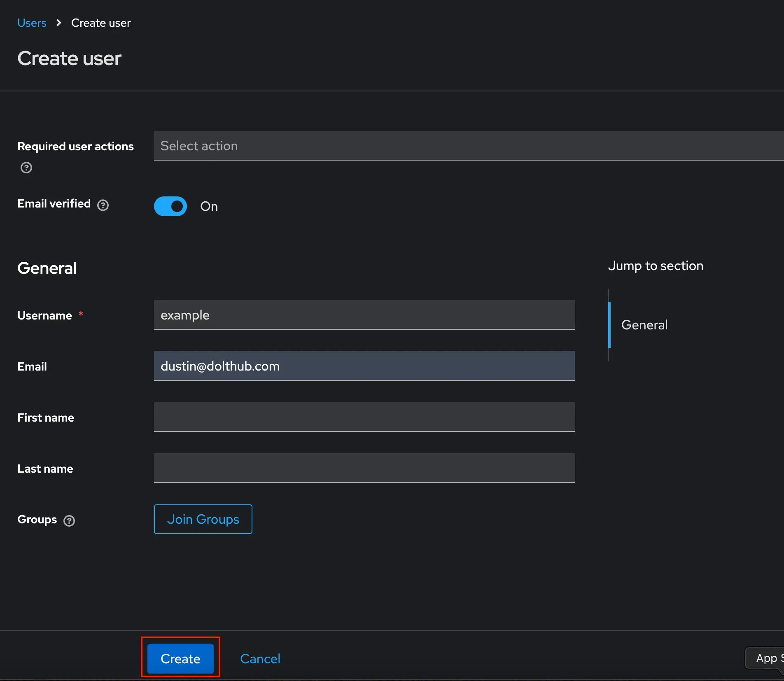
Task: Click the required asterisk next to Username
Action: pyautogui.click(x=81, y=314)
